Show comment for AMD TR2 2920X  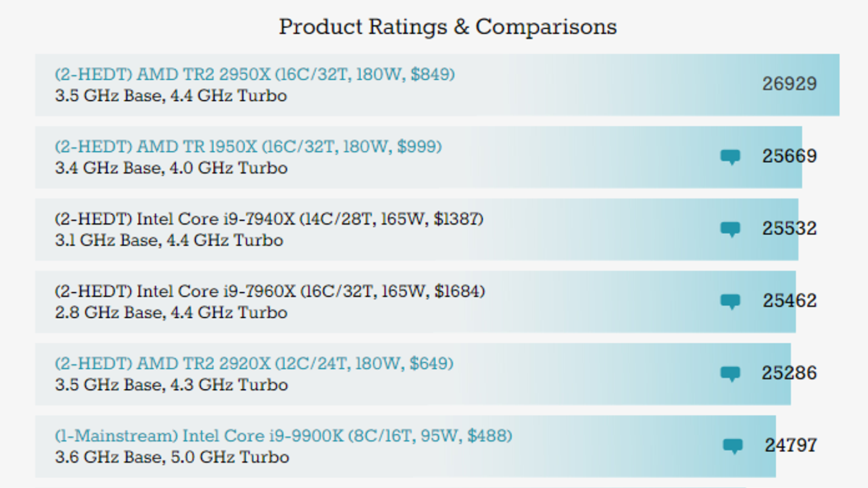(x=730, y=373)
